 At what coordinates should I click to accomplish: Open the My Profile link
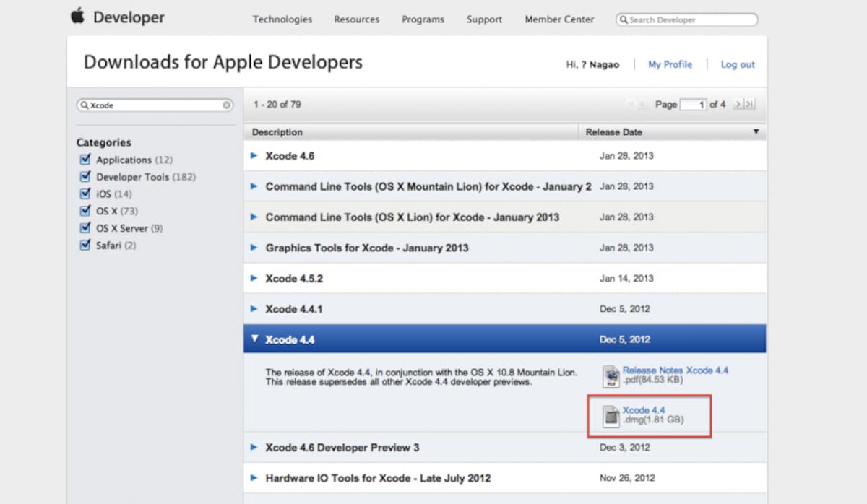pos(670,64)
